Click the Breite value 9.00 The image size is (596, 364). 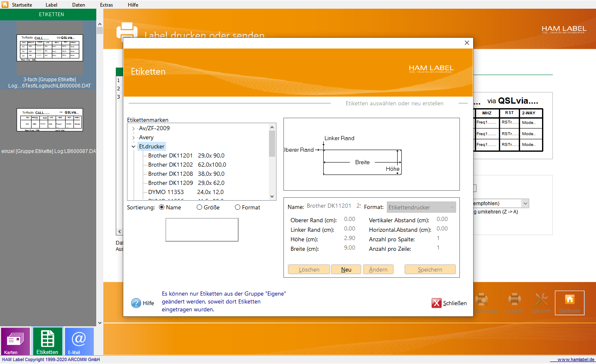pos(349,248)
